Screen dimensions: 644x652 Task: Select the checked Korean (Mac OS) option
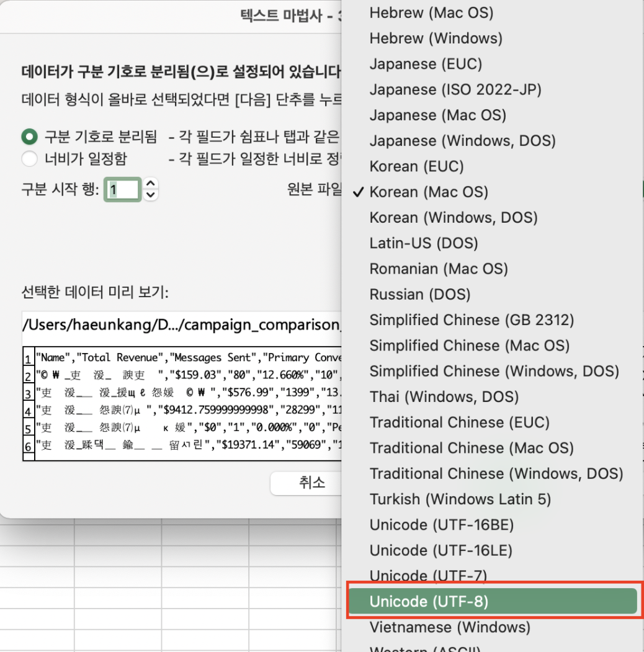[x=492, y=192]
